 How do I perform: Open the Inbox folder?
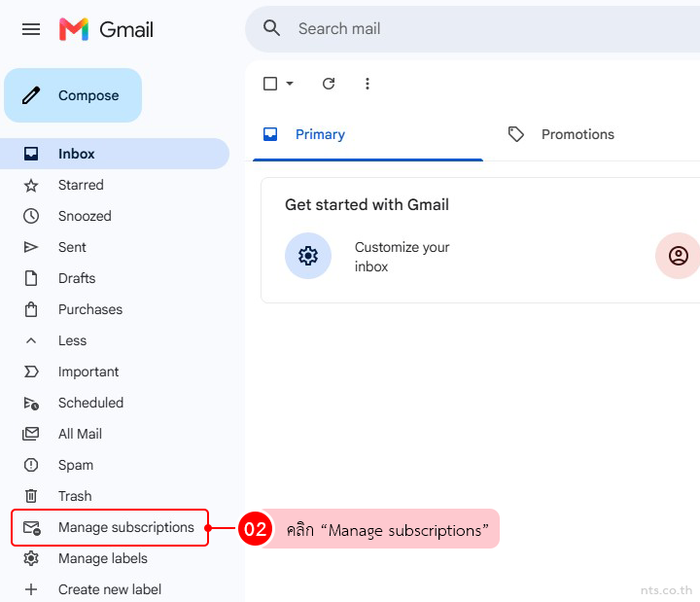pos(115,154)
